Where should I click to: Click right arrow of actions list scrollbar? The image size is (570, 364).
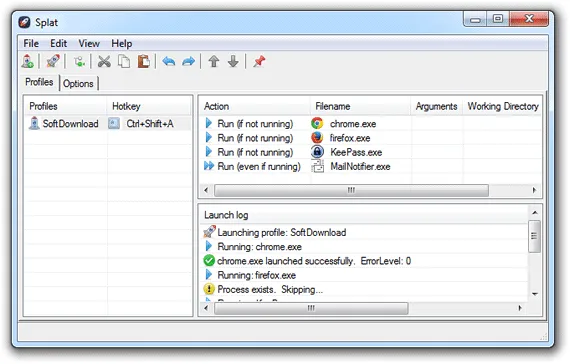[534, 190]
